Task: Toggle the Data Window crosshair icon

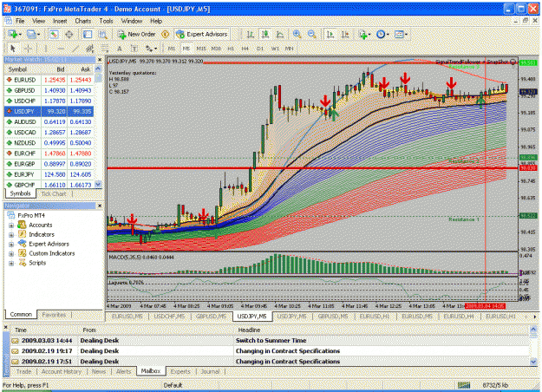Action: coord(69,34)
